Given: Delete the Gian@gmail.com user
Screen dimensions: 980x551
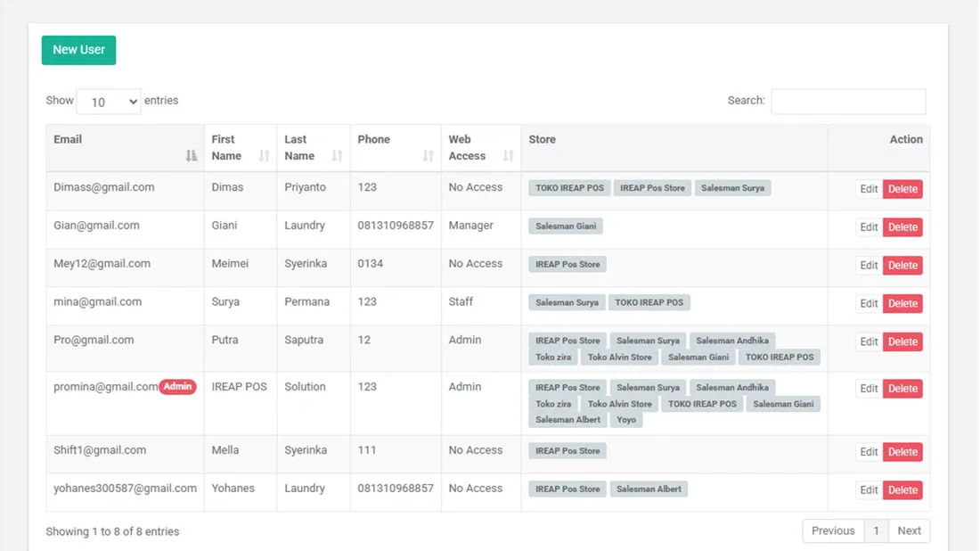Looking at the screenshot, I should (x=902, y=226).
